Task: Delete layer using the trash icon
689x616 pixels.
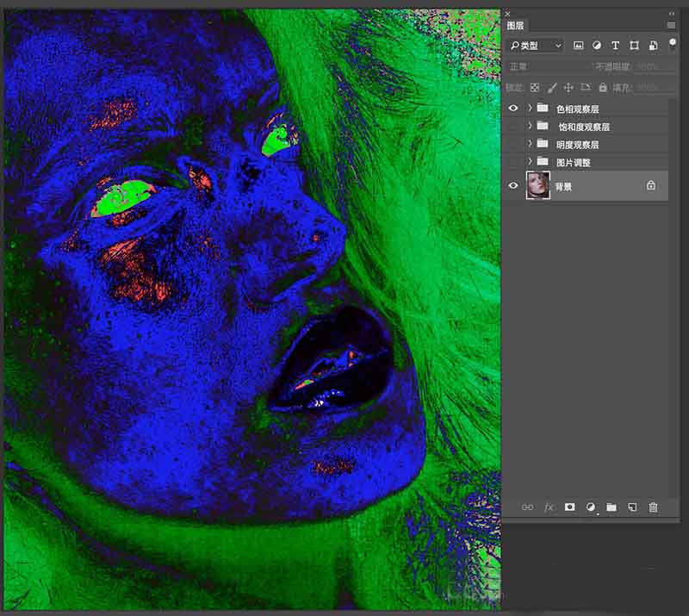Action: (653, 507)
